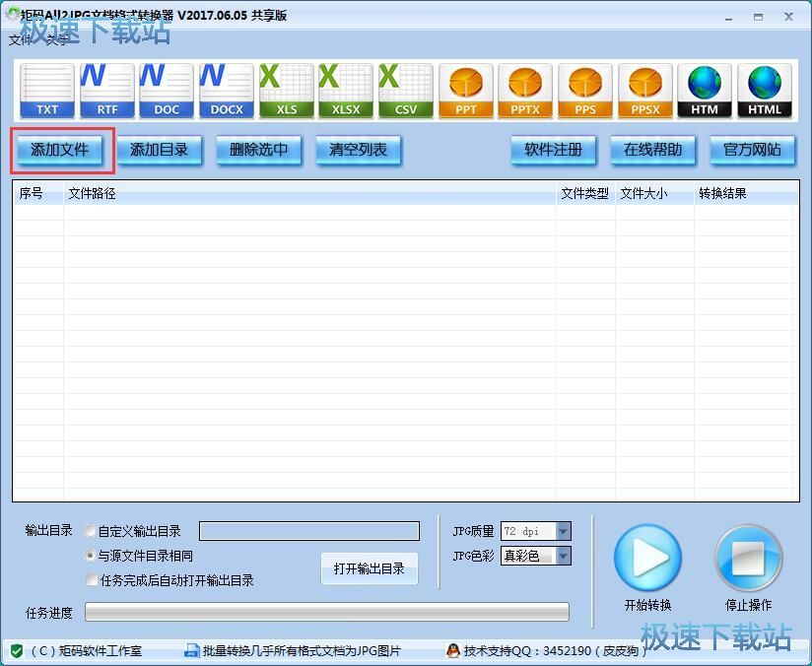Screen dimensions: 812x666
Task: Click the 开始转换 start conversion button
Action: pyautogui.click(x=648, y=557)
